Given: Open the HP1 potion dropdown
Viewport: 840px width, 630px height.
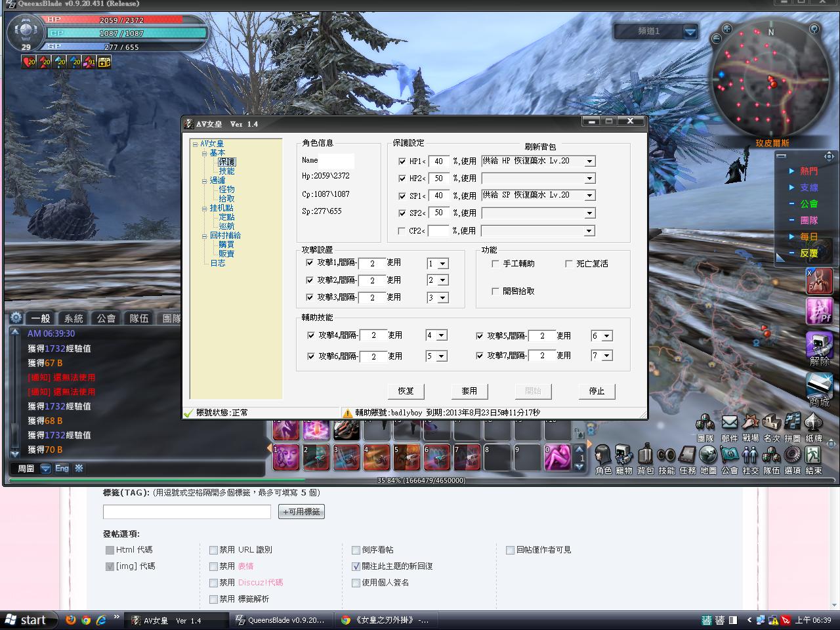Looking at the screenshot, I should coord(589,161).
